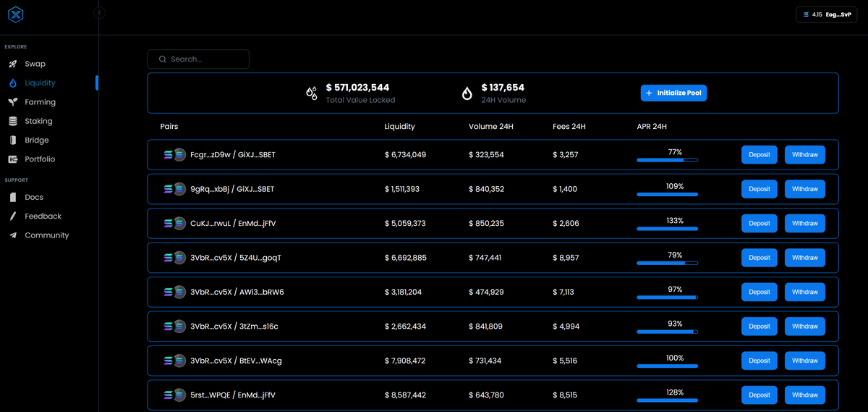Click the Pairs column header
Viewport: 868px width, 412px height.
pyautogui.click(x=169, y=127)
